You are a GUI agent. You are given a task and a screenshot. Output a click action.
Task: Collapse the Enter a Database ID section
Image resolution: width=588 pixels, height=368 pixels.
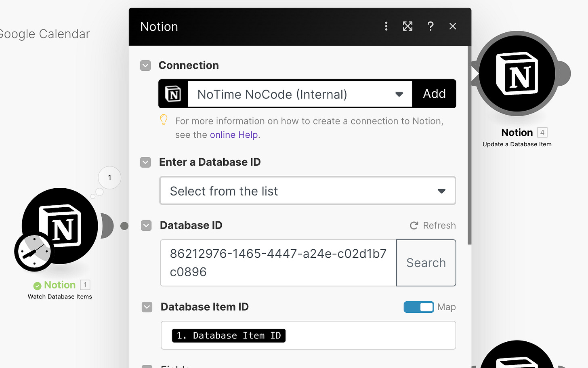click(145, 162)
